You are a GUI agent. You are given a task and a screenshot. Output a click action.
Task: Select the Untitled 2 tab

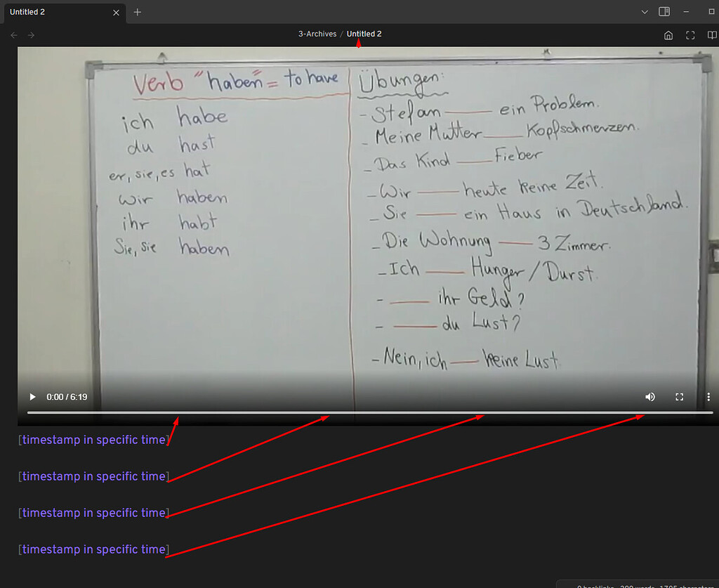point(65,13)
